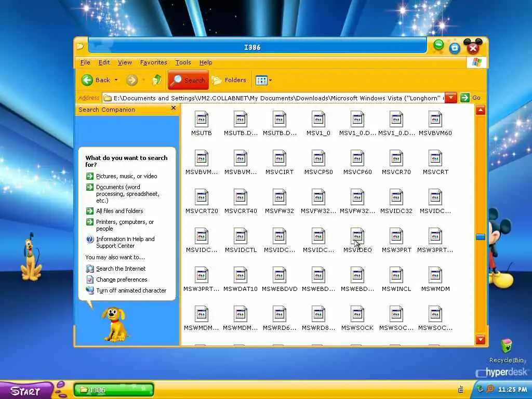Click the Go button
The width and height of the screenshot is (532, 399).
tap(471, 98)
